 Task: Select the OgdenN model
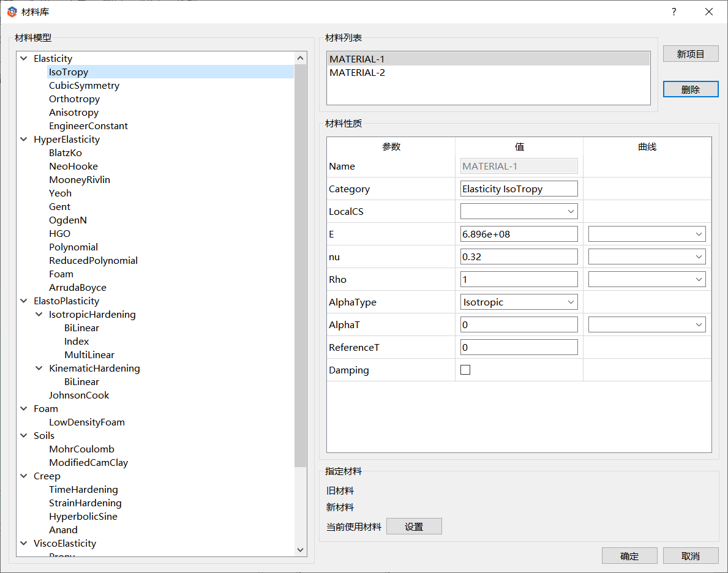coord(68,220)
